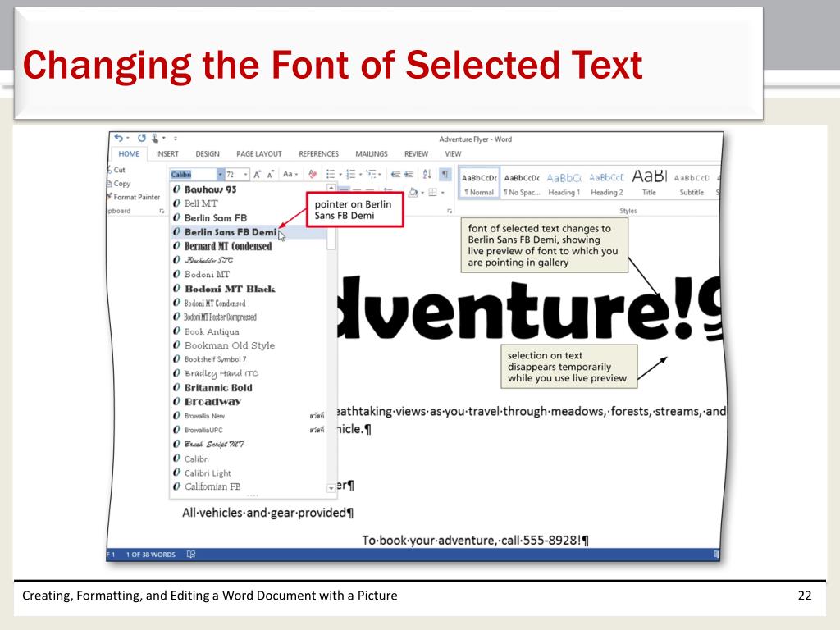
Task: Select Bell MT font
Action: pyautogui.click(x=248, y=203)
